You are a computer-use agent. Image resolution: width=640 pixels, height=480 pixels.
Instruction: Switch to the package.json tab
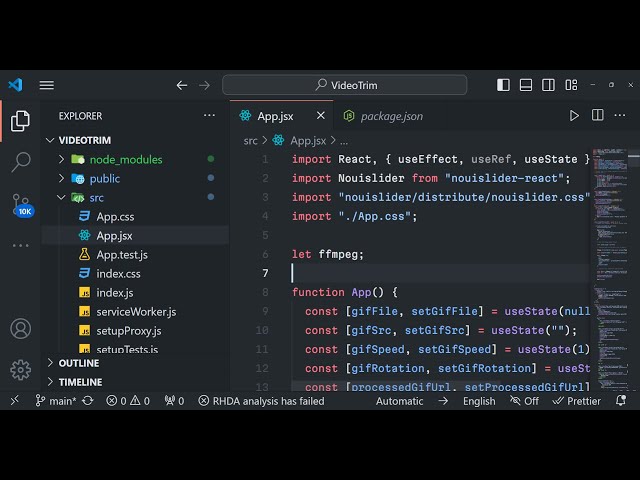click(391, 116)
